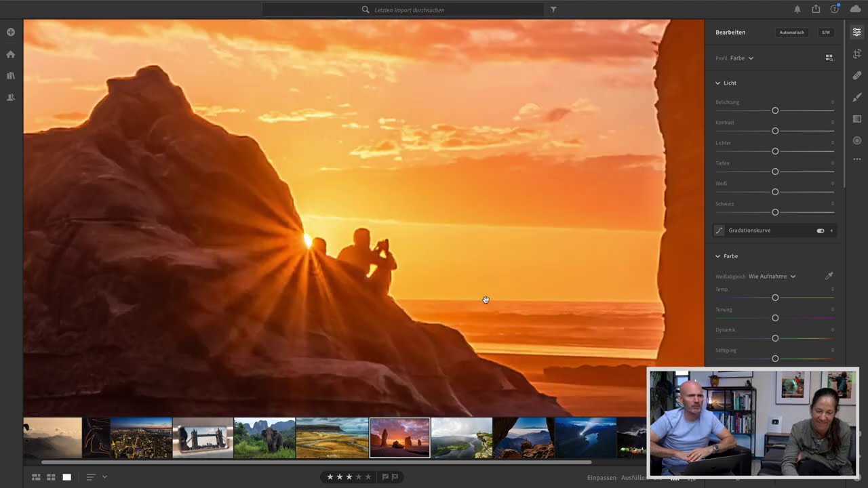Click the Lichter slider handle

click(x=775, y=151)
